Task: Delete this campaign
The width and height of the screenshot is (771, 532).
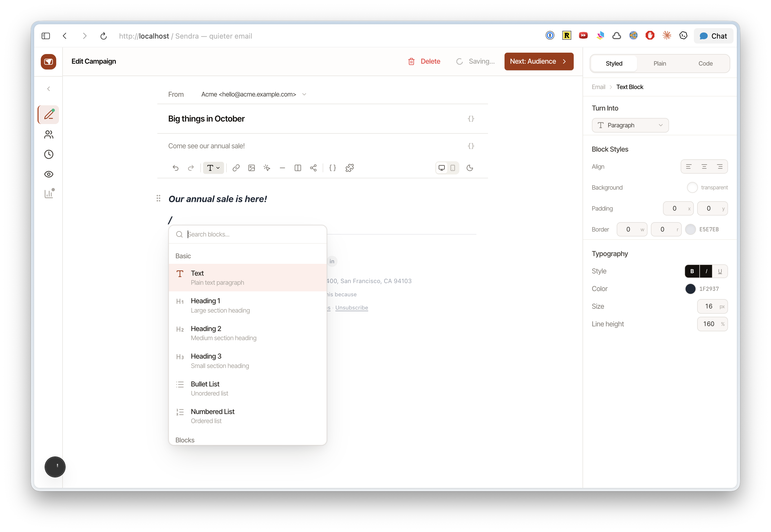Action: coord(424,61)
